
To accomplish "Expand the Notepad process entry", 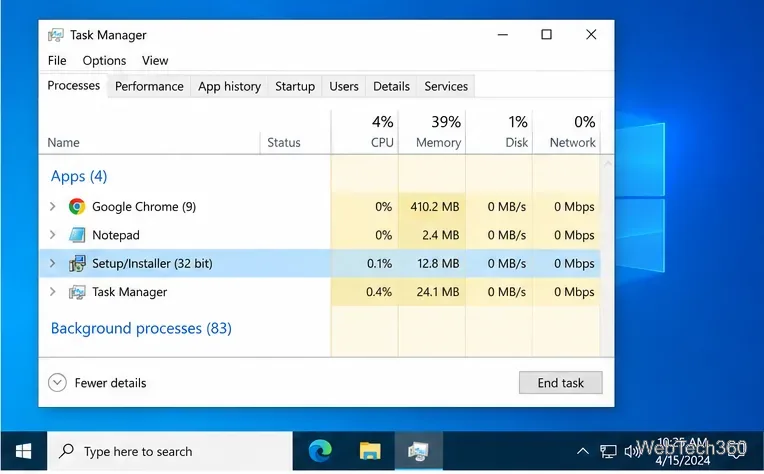I will pyautogui.click(x=53, y=235).
